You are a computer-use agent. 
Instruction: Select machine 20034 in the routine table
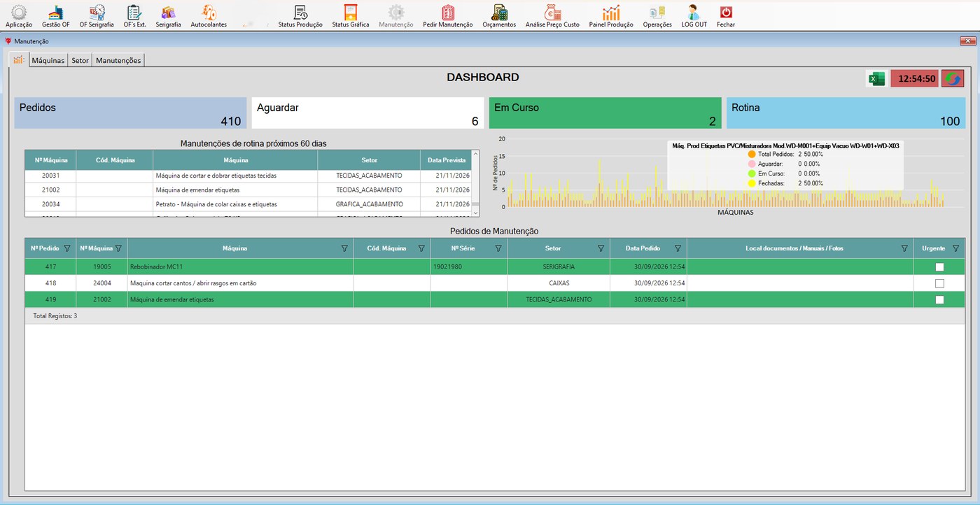[50, 204]
